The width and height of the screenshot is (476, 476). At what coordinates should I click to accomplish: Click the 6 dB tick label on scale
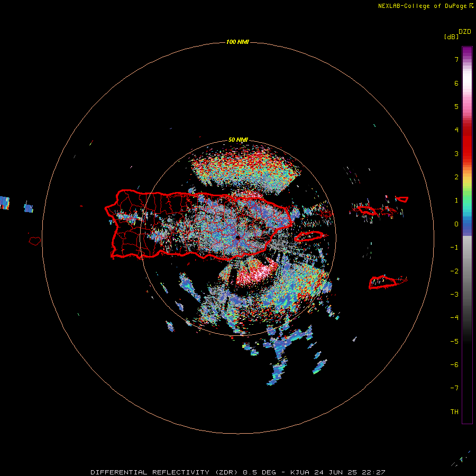tap(456, 83)
